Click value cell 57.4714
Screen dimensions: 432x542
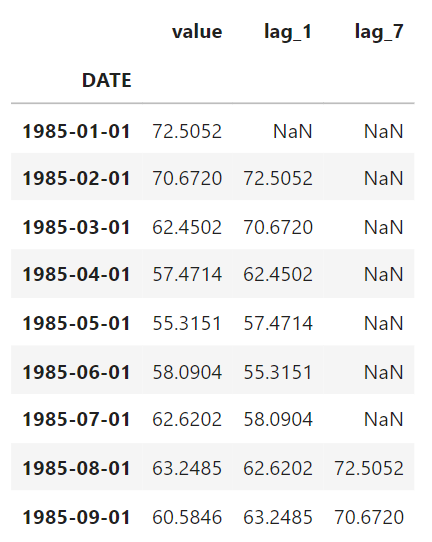(x=187, y=274)
